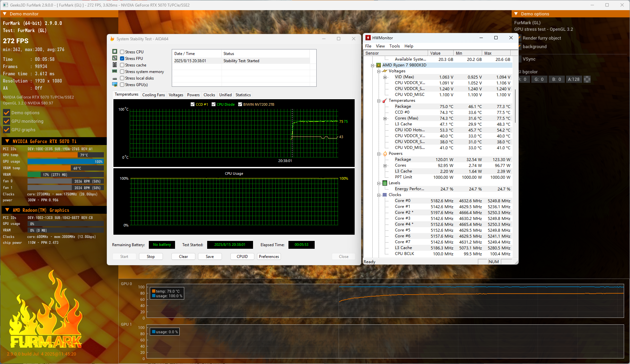Click the A:128 alpha value field
This screenshot has height=364, width=630.
[x=574, y=79]
